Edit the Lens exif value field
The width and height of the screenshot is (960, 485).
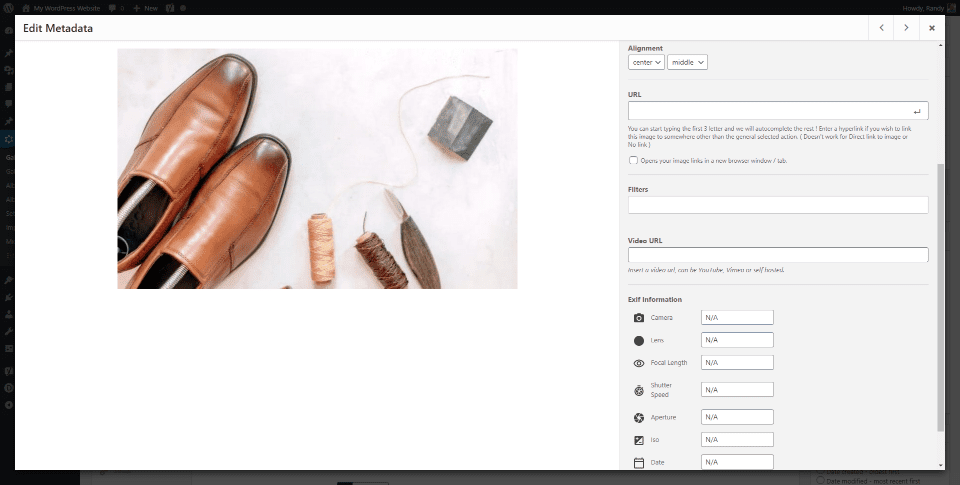click(737, 340)
